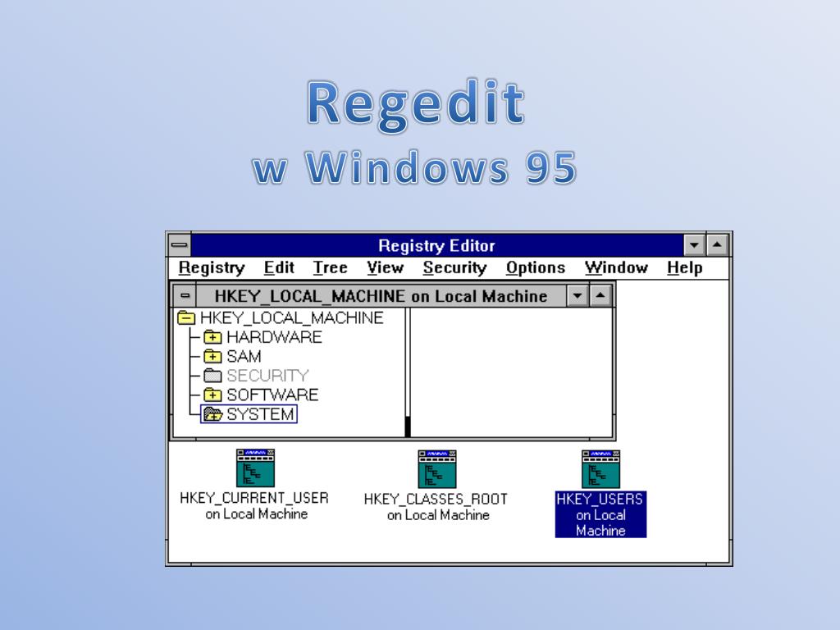The height and width of the screenshot is (630, 840).
Task: Open the HKEY_CURRENT_USER minimized window icon
Action: 256,468
